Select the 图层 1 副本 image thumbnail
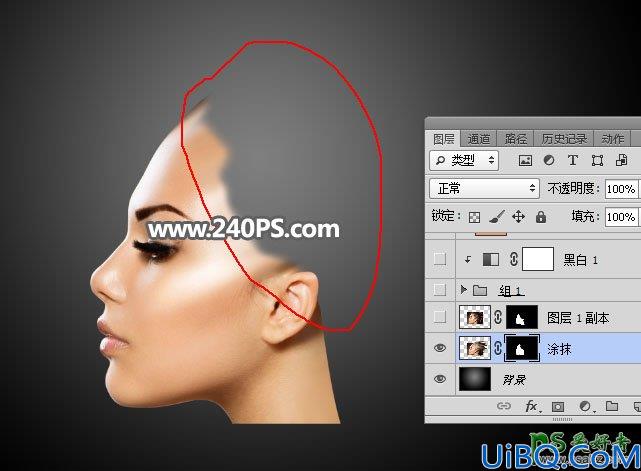The image size is (641, 471). (x=475, y=317)
